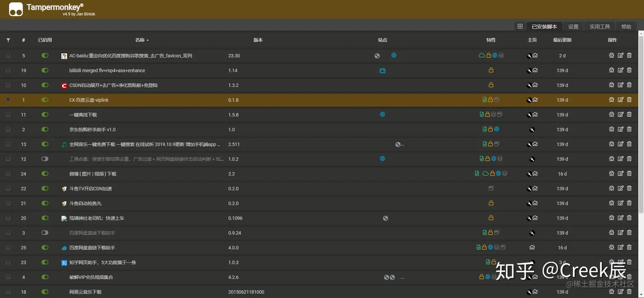Open the 知乎网页助手 script name
This screenshot has width=644, height=298.
point(103,262)
